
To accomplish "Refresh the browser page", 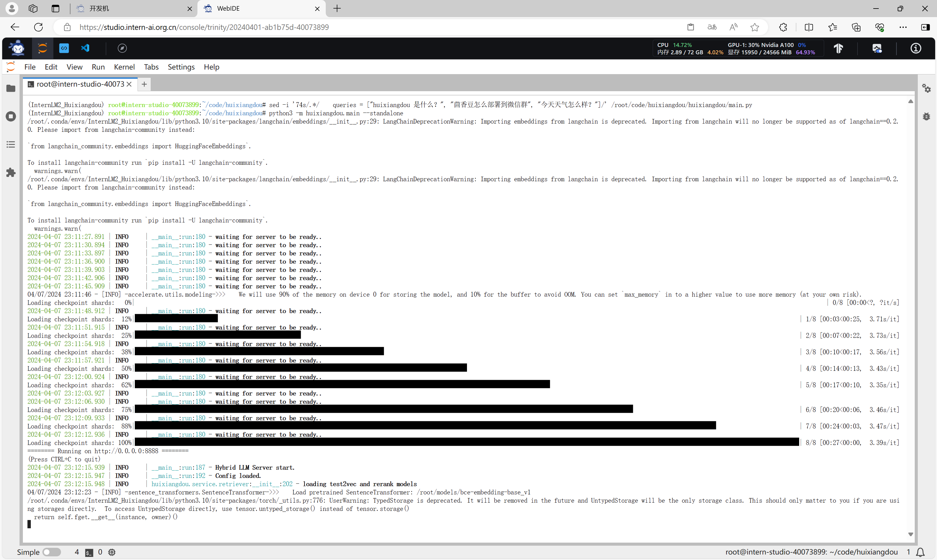I will [38, 27].
